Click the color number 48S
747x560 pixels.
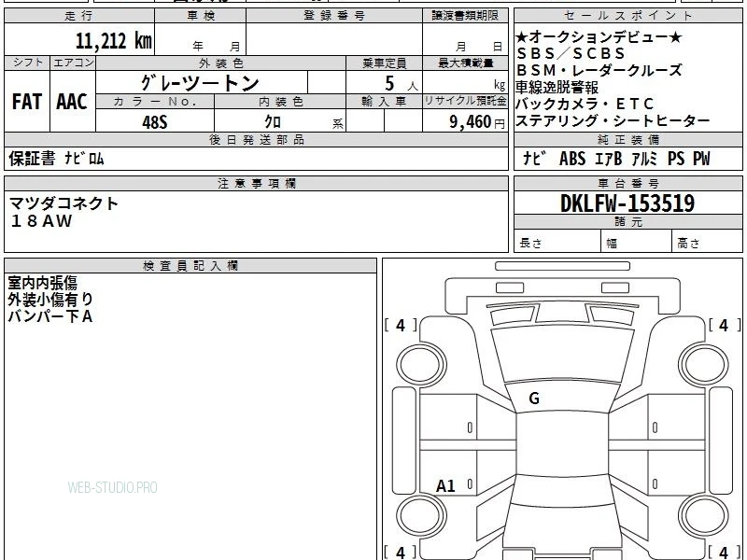(x=155, y=122)
